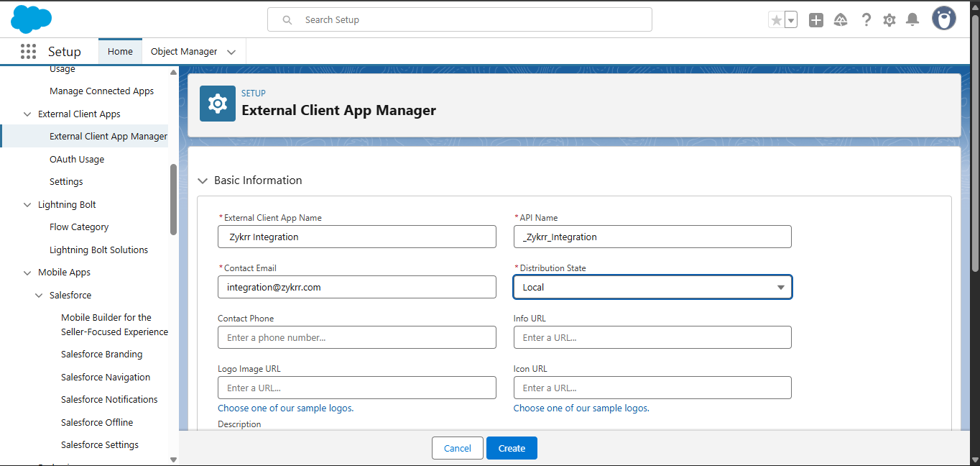This screenshot has width=980, height=466.
Task: Open the favorites list dropdown arrow
Action: [791, 20]
